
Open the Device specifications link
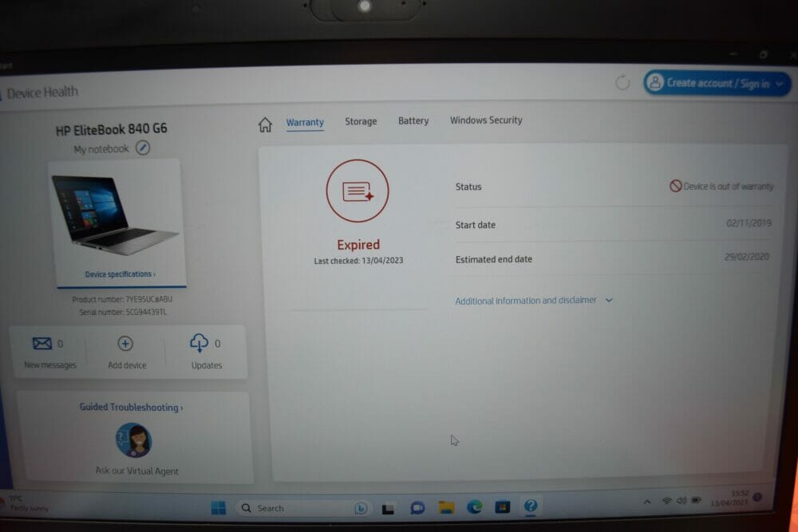point(120,274)
